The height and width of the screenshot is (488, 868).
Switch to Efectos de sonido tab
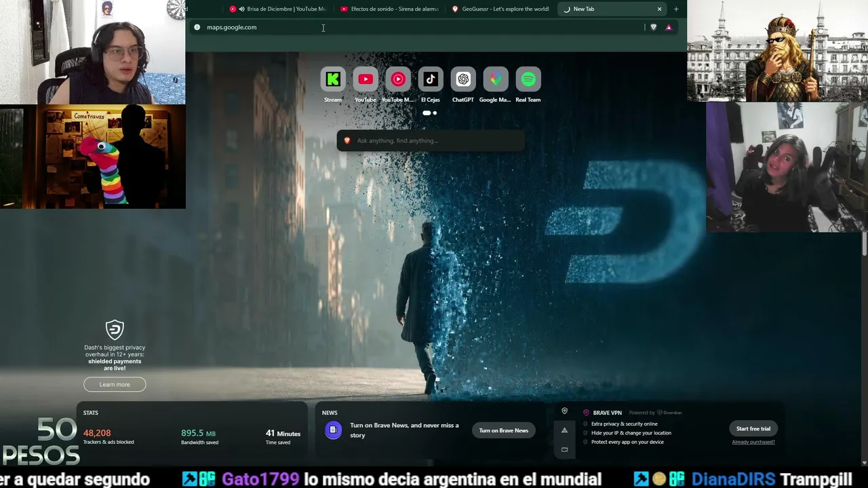click(389, 9)
